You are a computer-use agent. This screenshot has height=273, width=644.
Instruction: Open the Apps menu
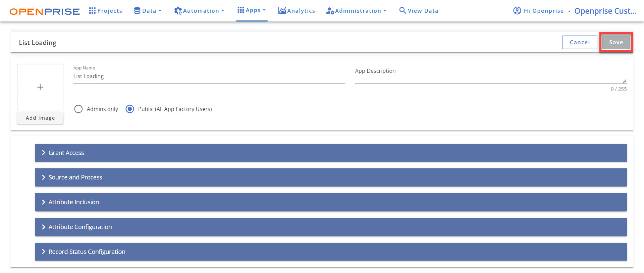(x=252, y=10)
